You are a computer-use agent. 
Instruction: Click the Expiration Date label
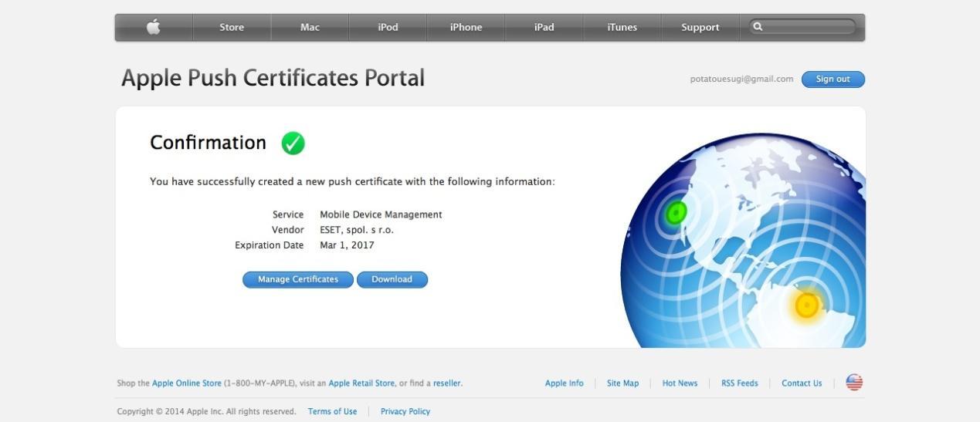coord(270,245)
